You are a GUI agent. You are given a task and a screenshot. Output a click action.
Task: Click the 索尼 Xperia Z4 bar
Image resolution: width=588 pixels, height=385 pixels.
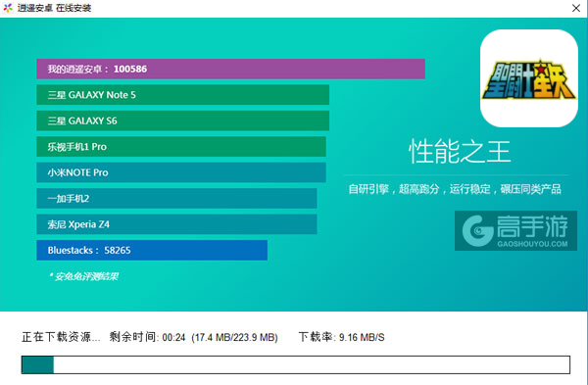click(176, 224)
